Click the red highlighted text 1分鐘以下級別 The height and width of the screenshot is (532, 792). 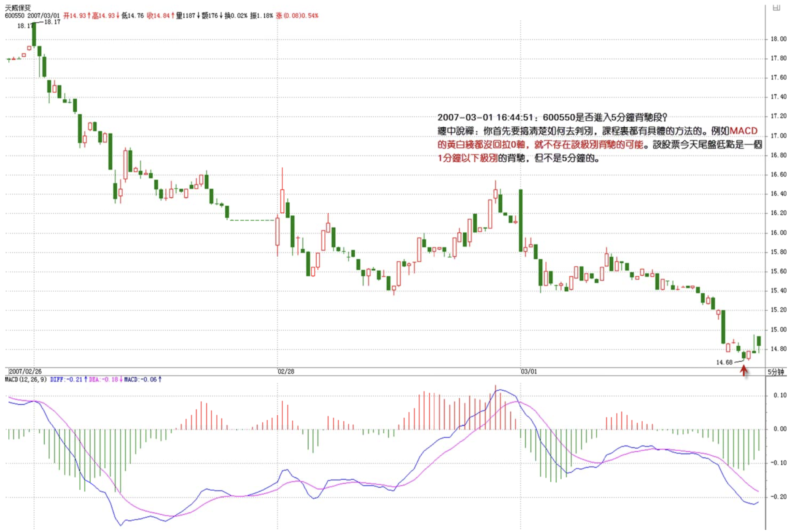coord(467,158)
